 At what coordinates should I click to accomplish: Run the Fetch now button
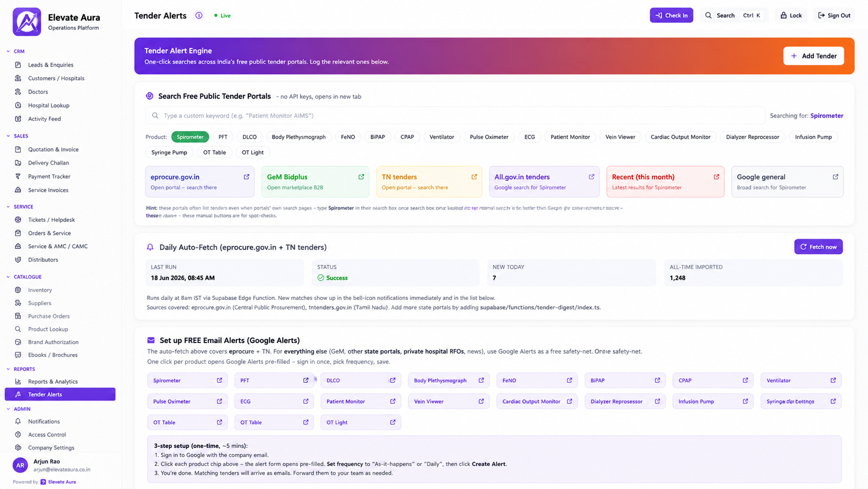pos(818,247)
